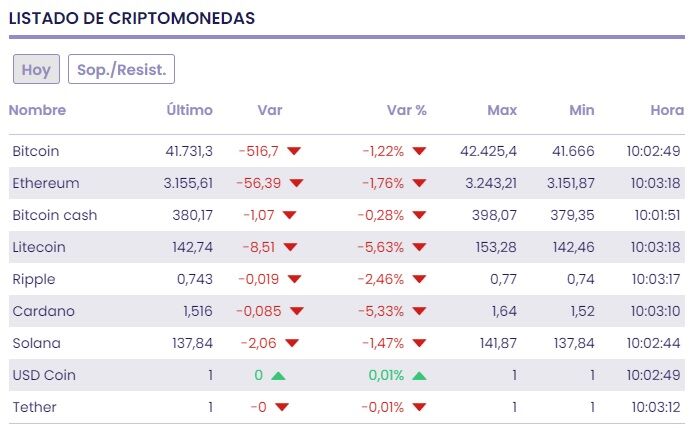695x428 pixels.
Task: Click the Ripple name in the list
Action: point(34,279)
